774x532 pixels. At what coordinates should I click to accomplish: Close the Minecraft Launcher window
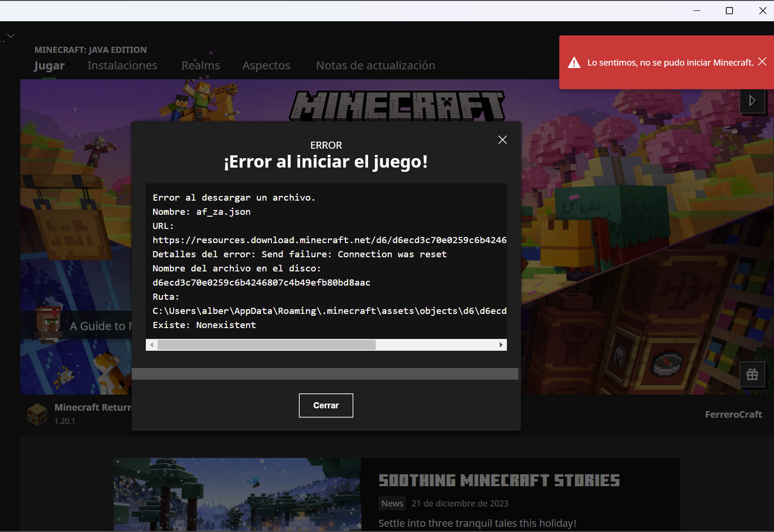(x=763, y=10)
